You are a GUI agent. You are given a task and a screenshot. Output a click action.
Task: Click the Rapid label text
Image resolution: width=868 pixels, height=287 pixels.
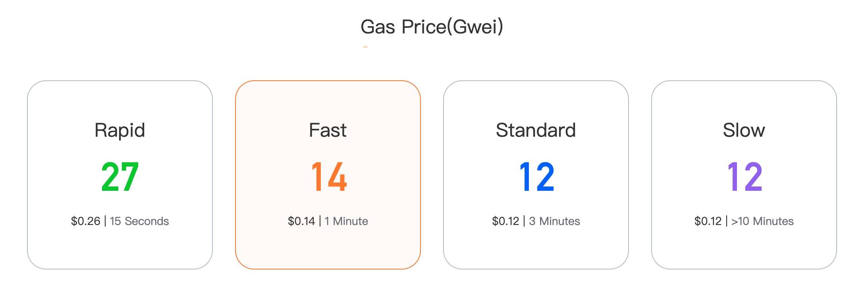[x=120, y=131]
